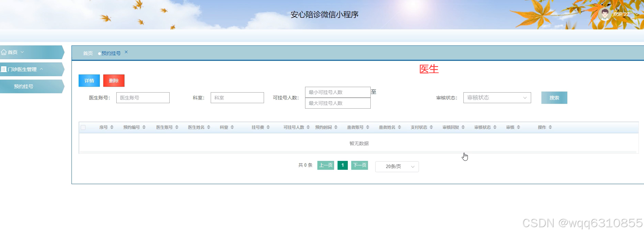Click the red 删除 button
The height and width of the screenshot is (234, 644).
click(114, 81)
